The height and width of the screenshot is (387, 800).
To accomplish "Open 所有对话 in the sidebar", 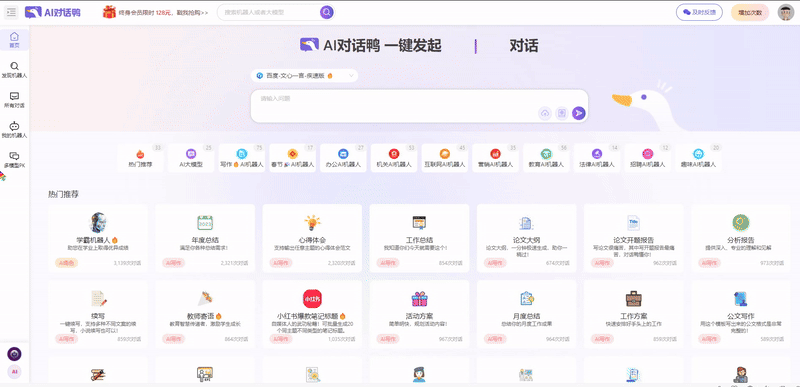I will pyautogui.click(x=14, y=100).
